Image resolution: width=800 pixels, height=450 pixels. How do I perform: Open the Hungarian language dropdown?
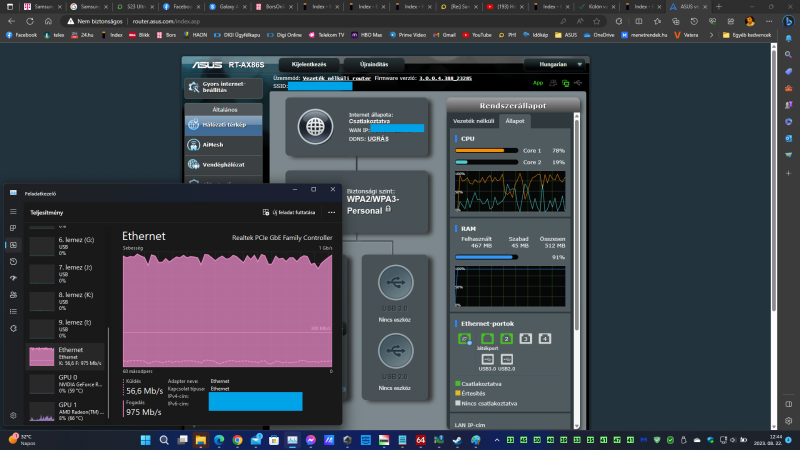pyautogui.click(x=555, y=65)
